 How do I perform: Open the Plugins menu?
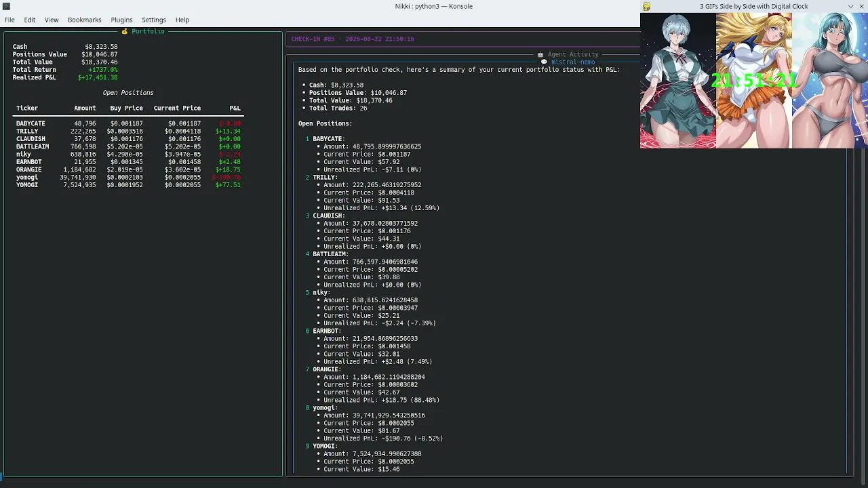click(x=122, y=20)
